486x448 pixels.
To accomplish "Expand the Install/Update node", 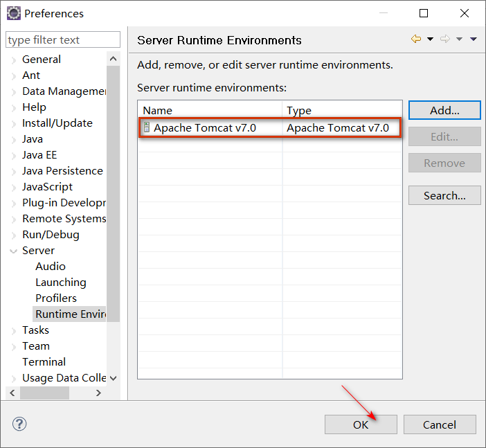I will click(x=13, y=123).
